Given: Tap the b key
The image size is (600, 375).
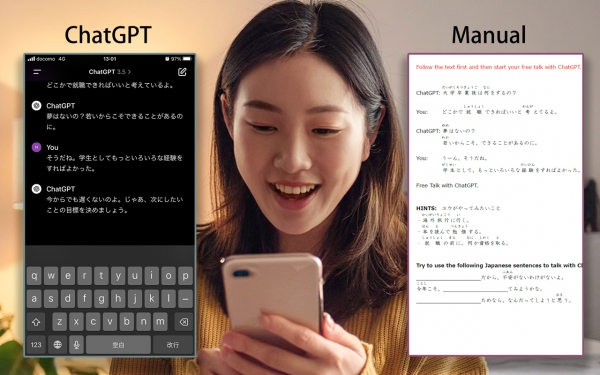Looking at the screenshot, I should coord(127,322).
